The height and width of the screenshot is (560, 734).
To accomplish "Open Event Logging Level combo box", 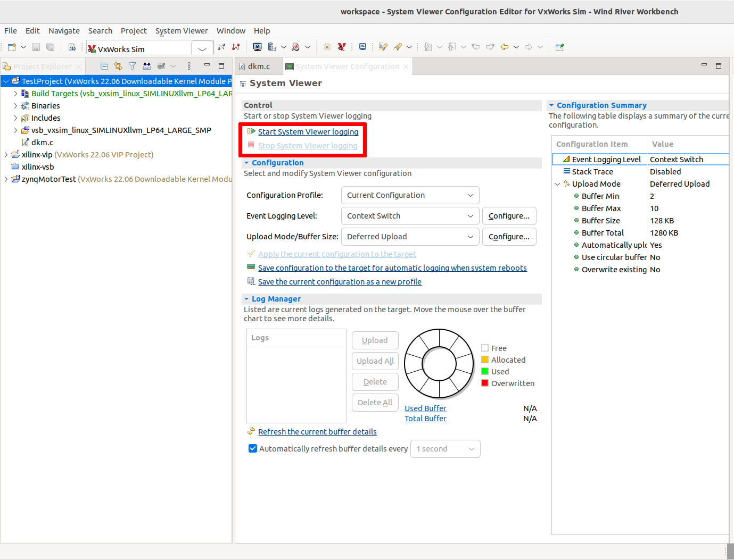I will 410,216.
